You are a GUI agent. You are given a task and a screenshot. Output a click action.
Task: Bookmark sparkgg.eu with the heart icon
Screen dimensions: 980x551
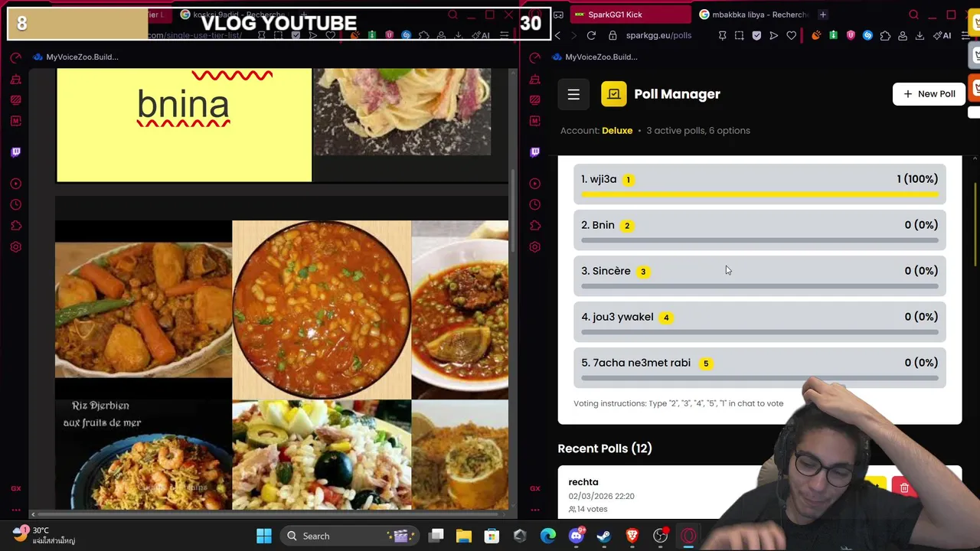[x=791, y=35]
